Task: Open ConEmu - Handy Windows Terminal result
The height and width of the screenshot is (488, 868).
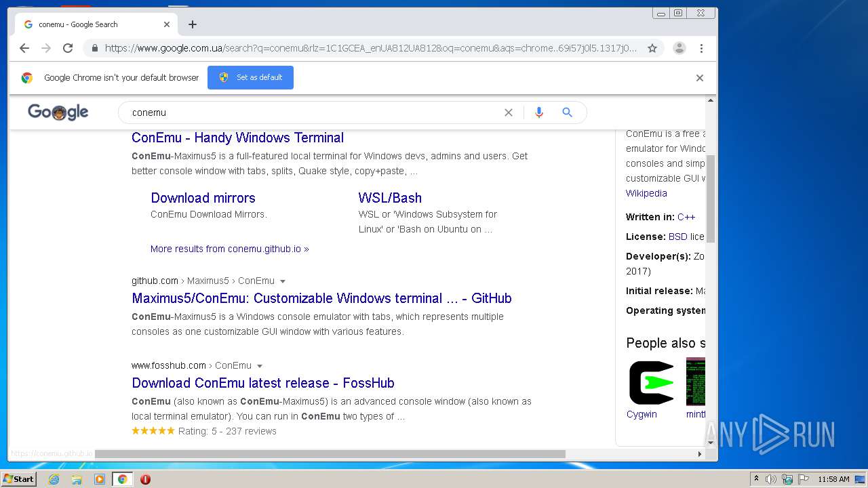Action: tap(237, 138)
